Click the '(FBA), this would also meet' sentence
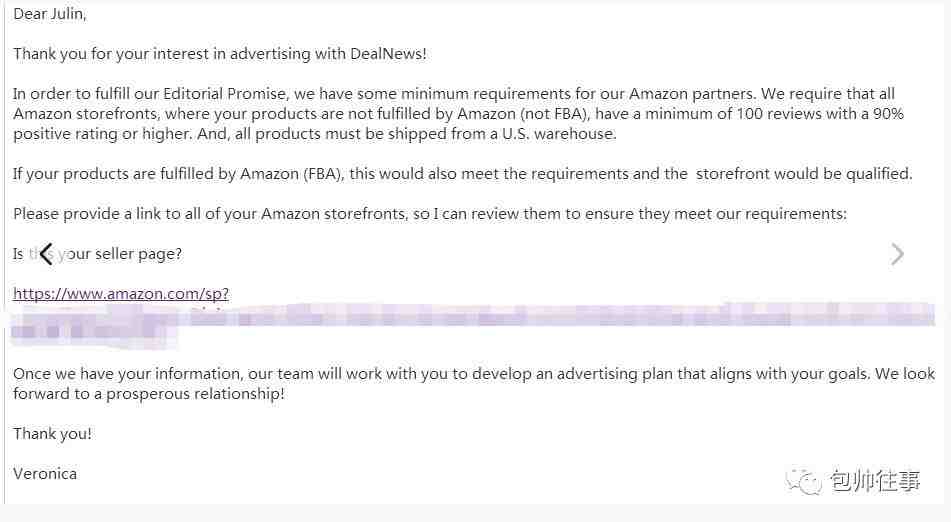Viewport: 951px width, 522px height. 409,174
